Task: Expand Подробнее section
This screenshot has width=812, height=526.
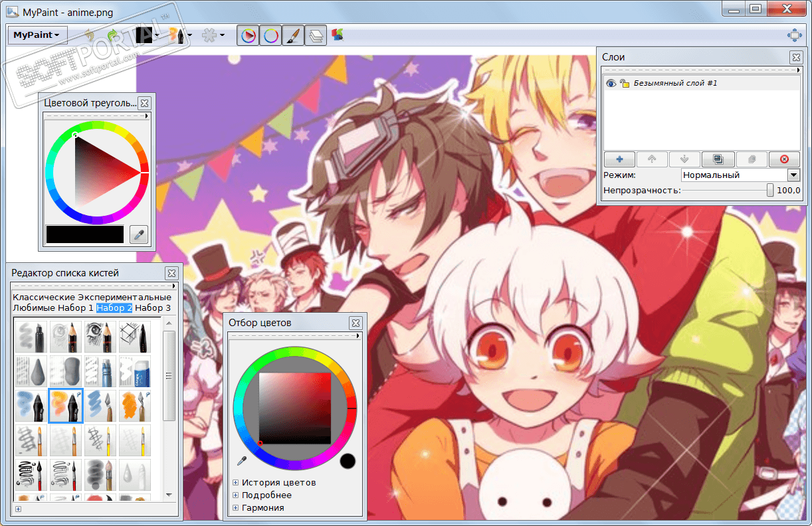Action: [235, 495]
